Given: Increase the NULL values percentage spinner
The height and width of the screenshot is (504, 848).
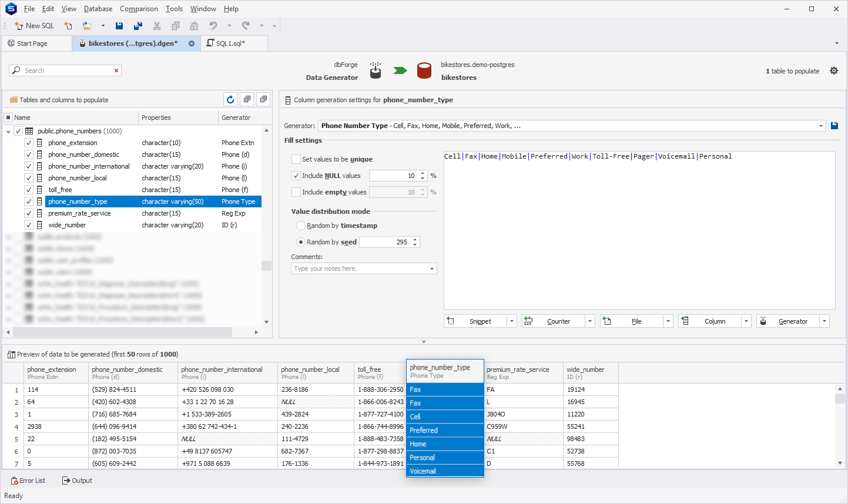Looking at the screenshot, I should 423,173.
